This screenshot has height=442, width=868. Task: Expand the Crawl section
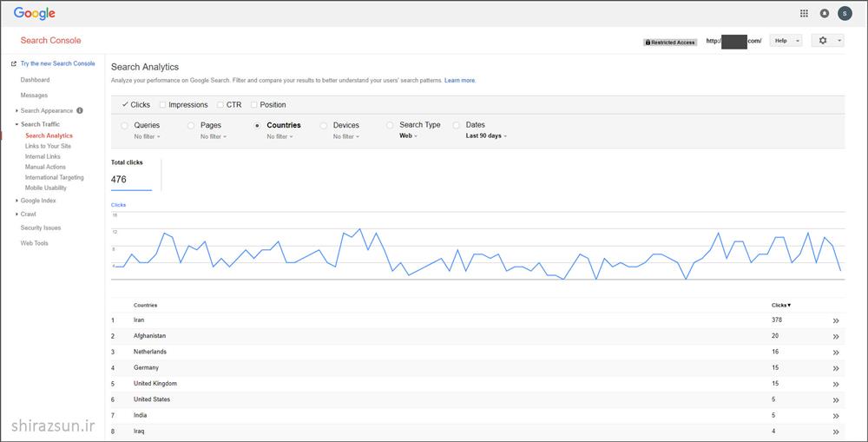16,214
